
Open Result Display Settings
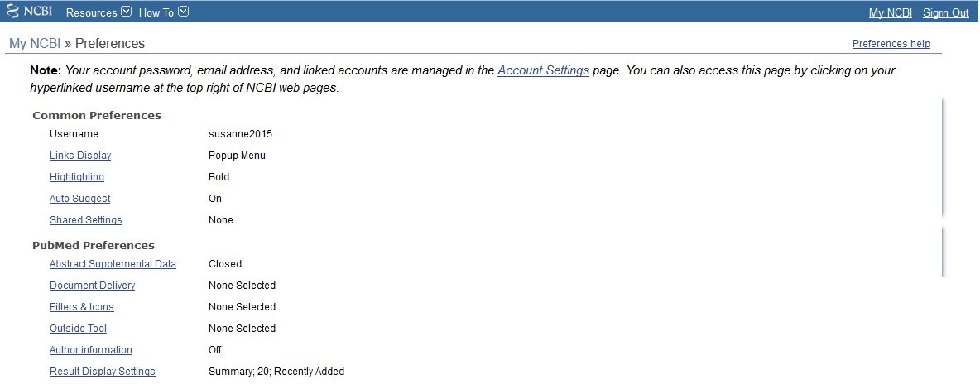(x=103, y=372)
